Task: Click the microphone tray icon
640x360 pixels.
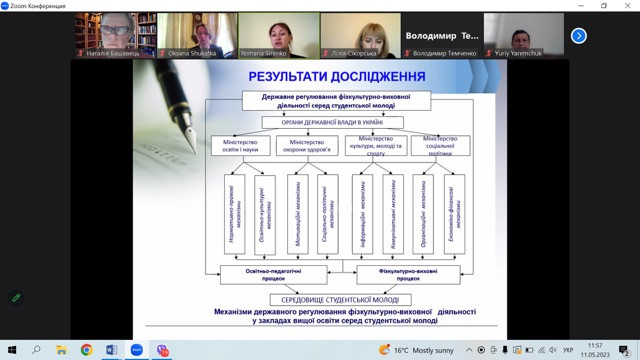Action: coord(505,350)
